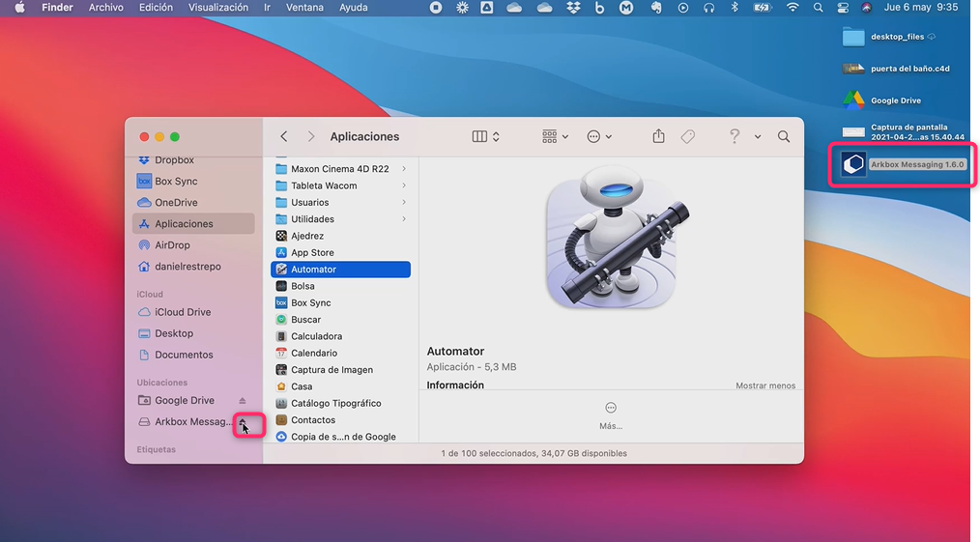980x542 pixels.
Task: Go back with the left chevron
Action: (x=284, y=137)
